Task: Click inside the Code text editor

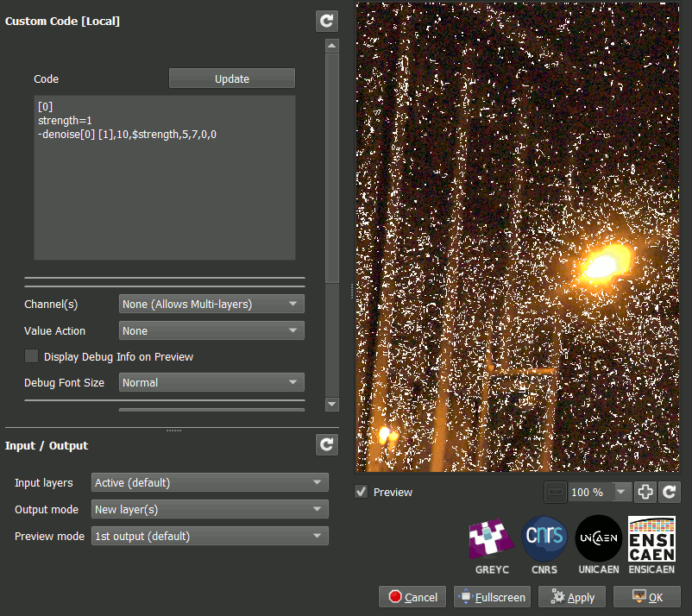Action: pos(164,190)
